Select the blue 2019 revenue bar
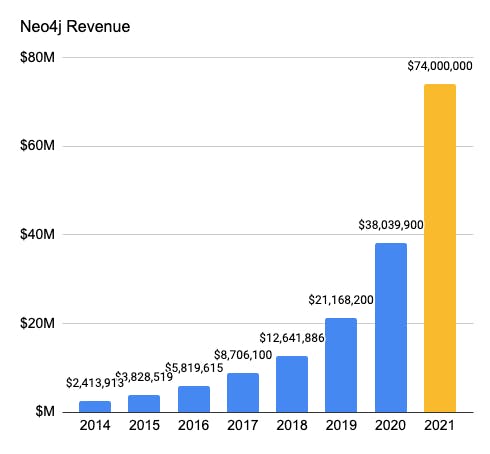Screen dimensions: 490x454 point(341,365)
